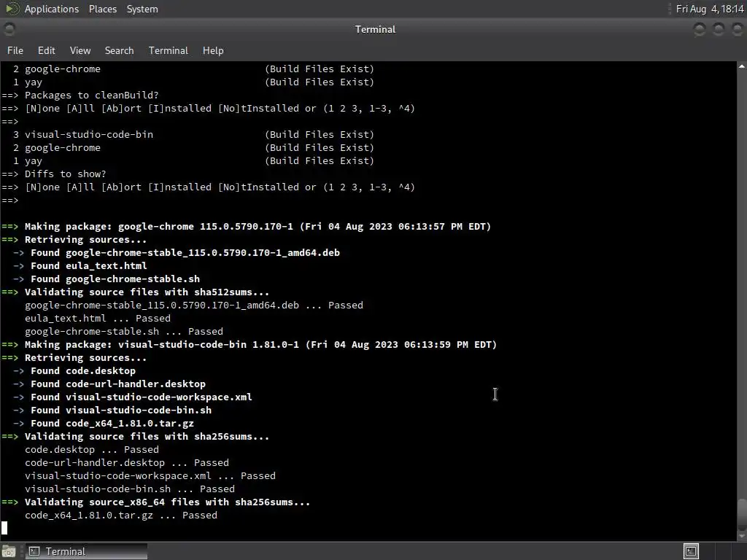Open the Edit menu

46,50
